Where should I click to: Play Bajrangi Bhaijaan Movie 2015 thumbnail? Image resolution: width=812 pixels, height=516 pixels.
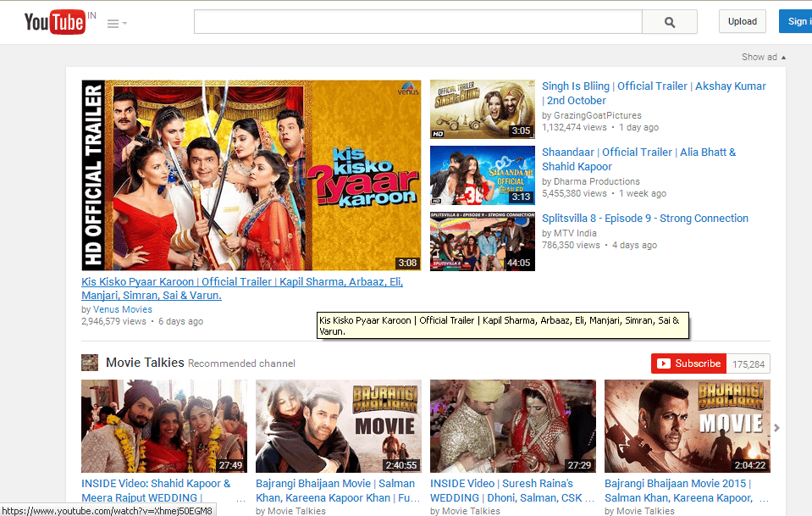click(x=688, y=426)
